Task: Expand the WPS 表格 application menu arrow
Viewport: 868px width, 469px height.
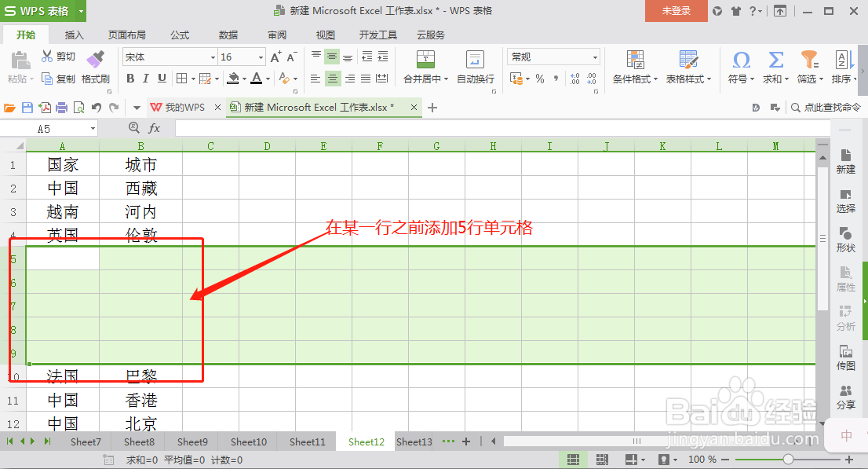Action: [x=81, y=10]
